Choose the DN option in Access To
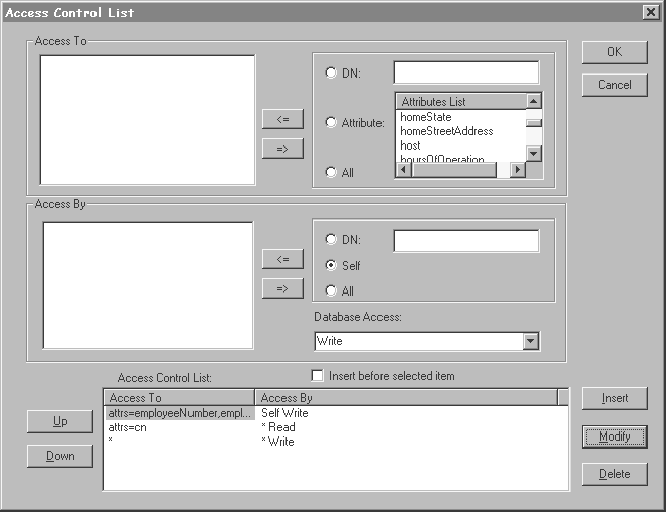The image size is (666, 512). point(332,72)
